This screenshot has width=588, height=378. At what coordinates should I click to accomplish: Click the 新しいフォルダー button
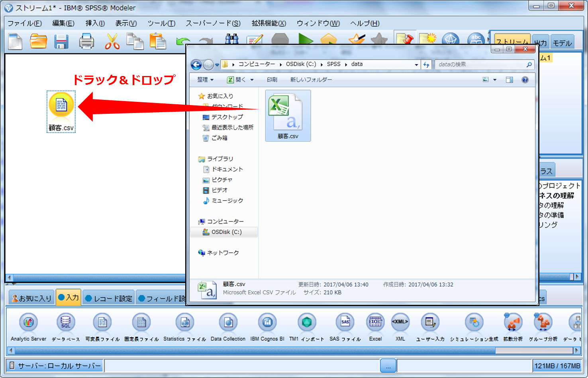[311, 80]
